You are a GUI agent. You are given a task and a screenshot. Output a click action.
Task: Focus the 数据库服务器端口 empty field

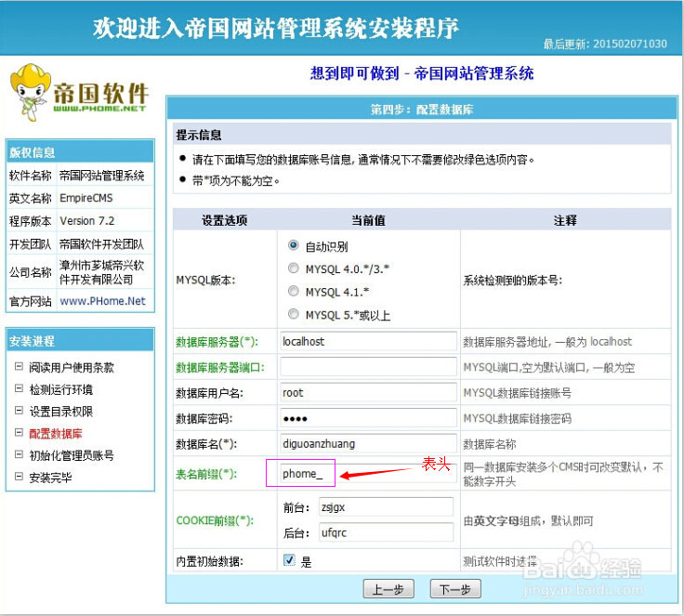[x=368, y=367]
